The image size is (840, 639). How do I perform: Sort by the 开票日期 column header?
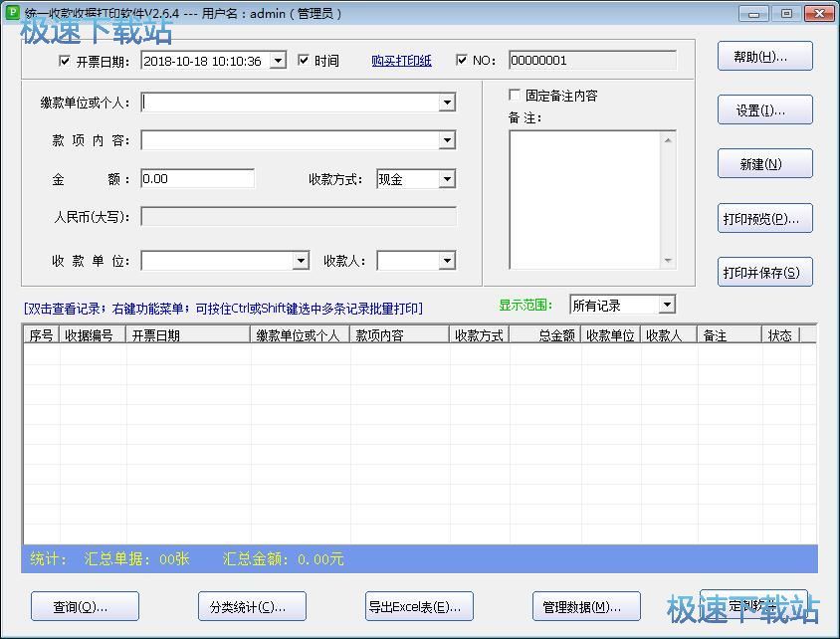(188, 335)
